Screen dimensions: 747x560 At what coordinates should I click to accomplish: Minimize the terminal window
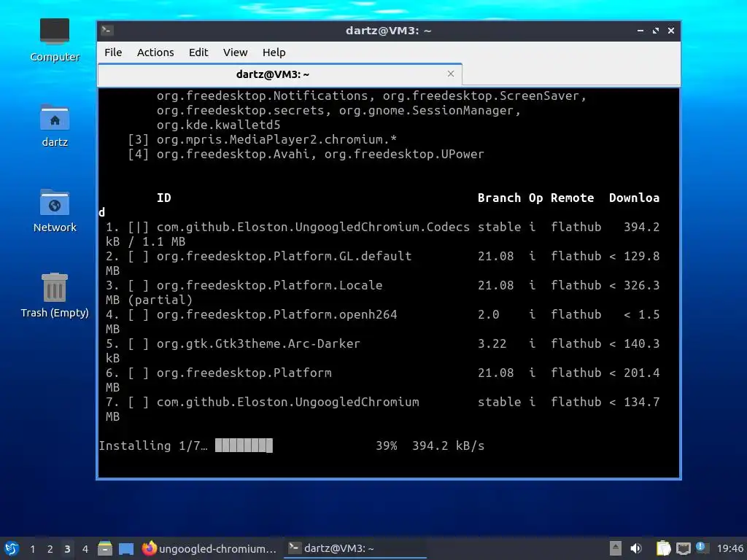tap(640, 31)
